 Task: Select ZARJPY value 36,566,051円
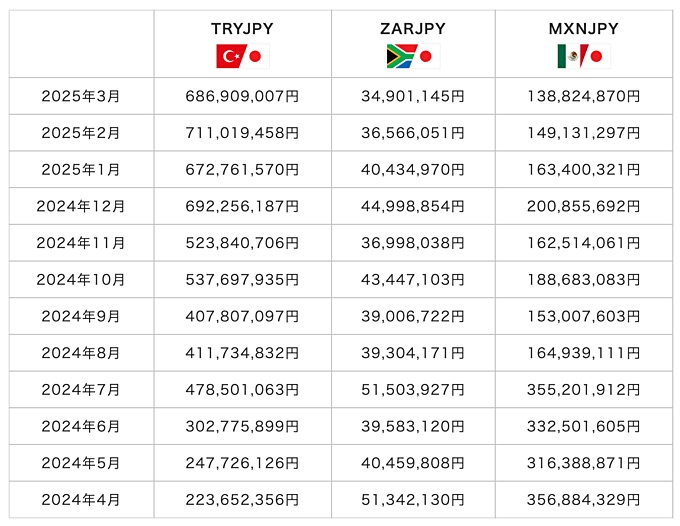click(413, 133)
